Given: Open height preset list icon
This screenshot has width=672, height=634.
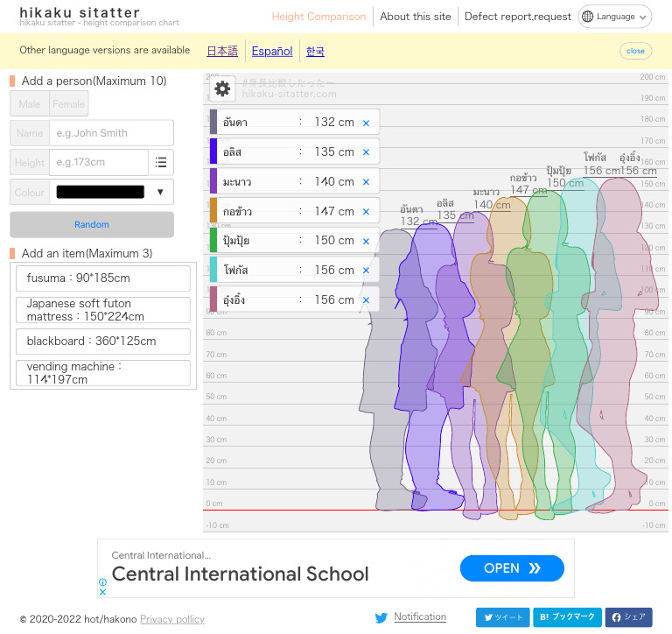Looking at the screenshot, I should (161, 162).
